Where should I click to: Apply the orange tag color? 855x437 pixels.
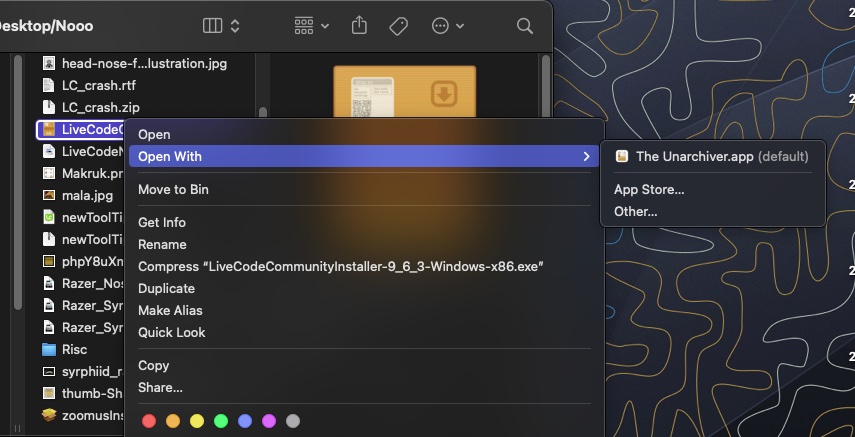pos(173,421)
